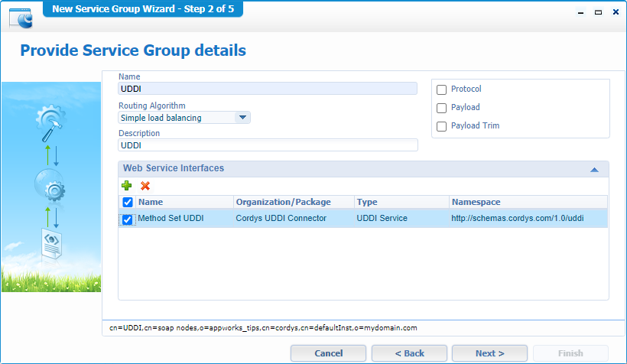This screenshot has width=627, height=364.
Task: Click into the Description text field
Action: tap(268, 145)
